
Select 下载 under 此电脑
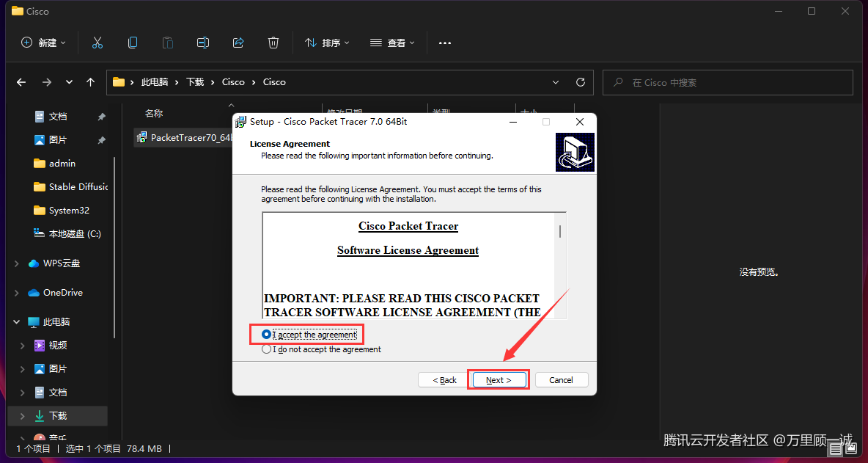point(58,415)
